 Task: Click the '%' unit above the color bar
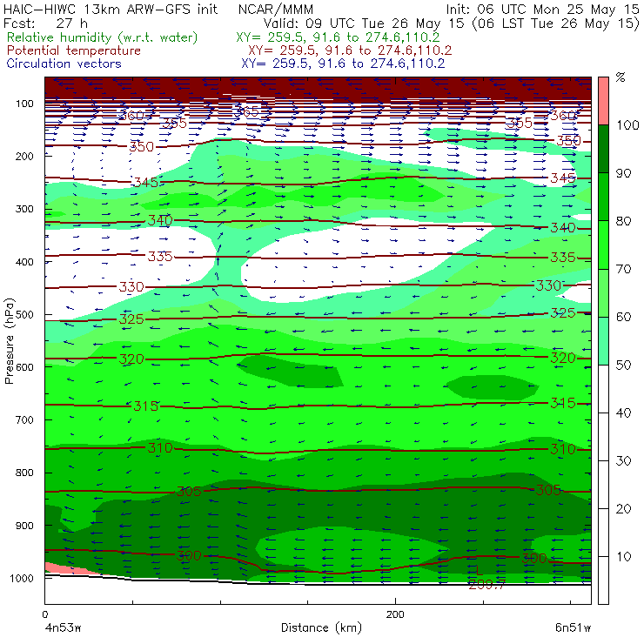pos(621,77)
